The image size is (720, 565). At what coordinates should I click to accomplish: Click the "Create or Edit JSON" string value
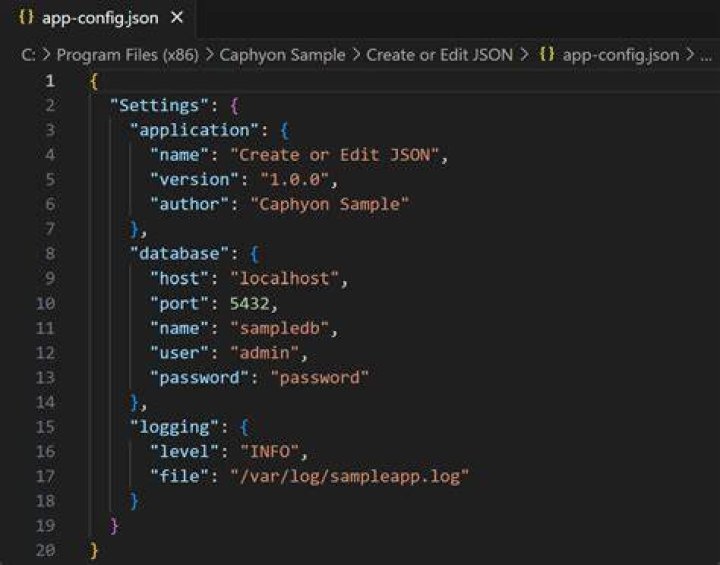[335, 155]
